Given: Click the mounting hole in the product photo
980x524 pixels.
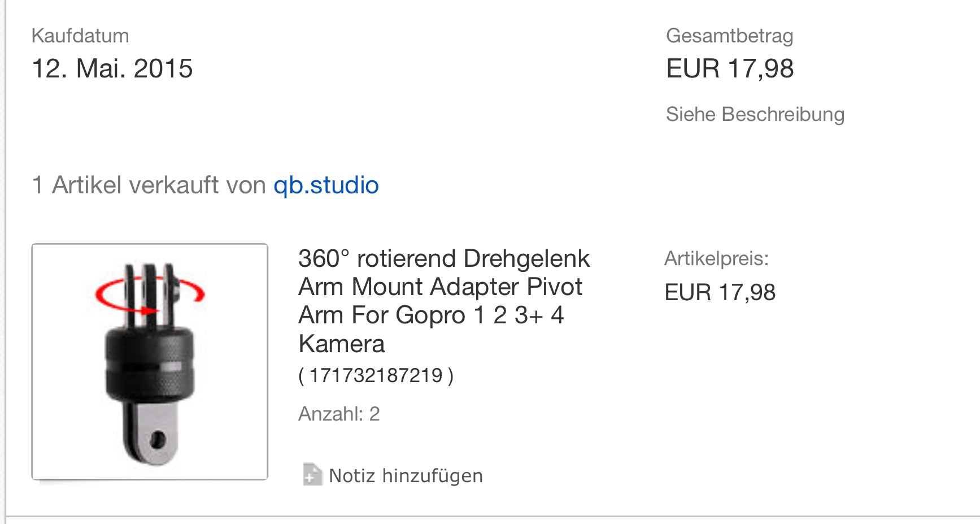Looking at the screenshot, I should click(158, 440).
